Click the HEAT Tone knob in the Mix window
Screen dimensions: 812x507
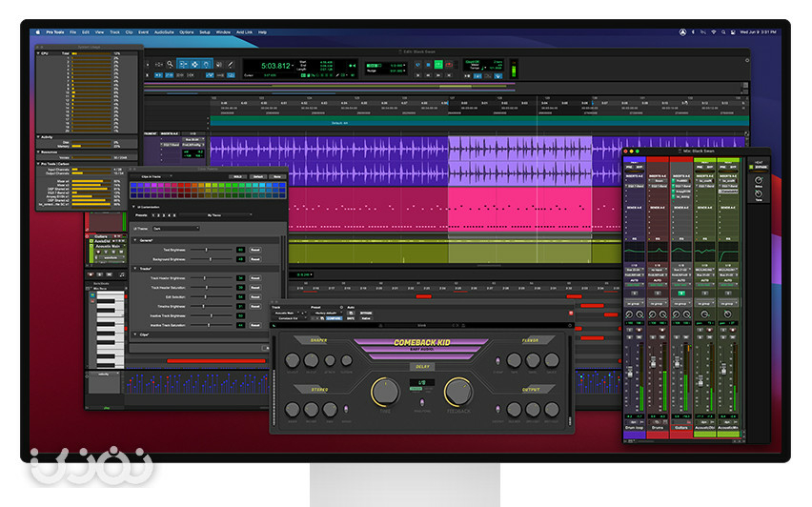pos(759,193)
